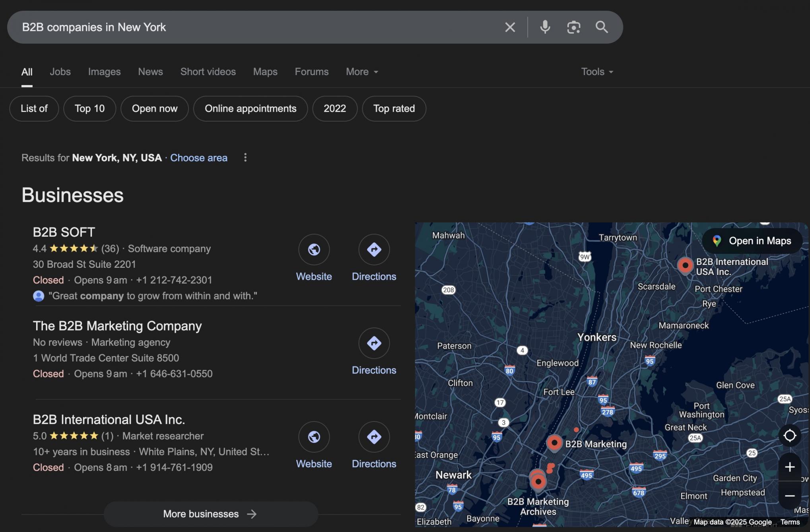Select the B2B Marketing map pin
810x532 pixels.
(x=554, y=443)
